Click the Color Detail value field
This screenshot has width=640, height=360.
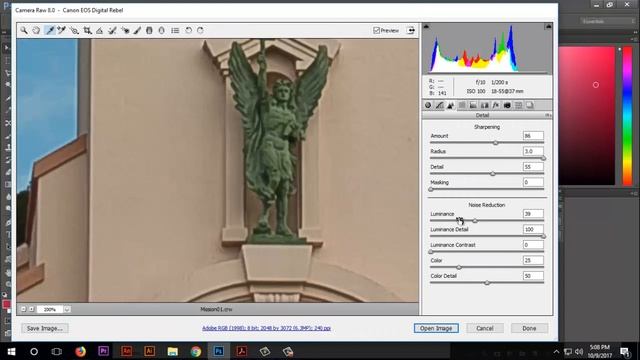click(533, 276)
